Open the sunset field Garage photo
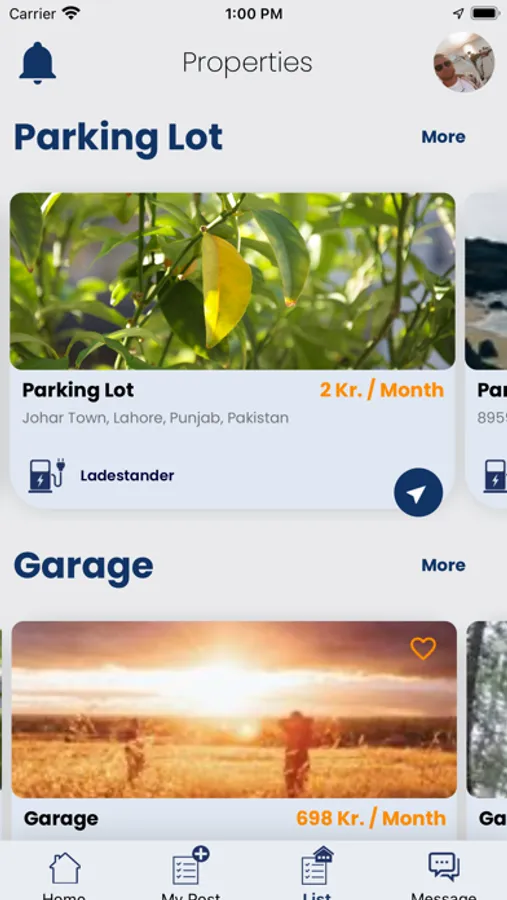The image size is (507, 900). (234, 709)
